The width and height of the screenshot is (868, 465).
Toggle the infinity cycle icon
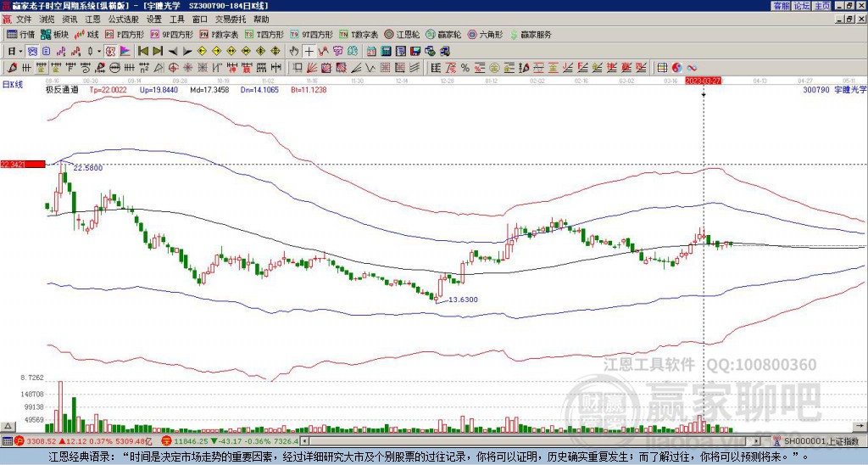coord(692,68)
